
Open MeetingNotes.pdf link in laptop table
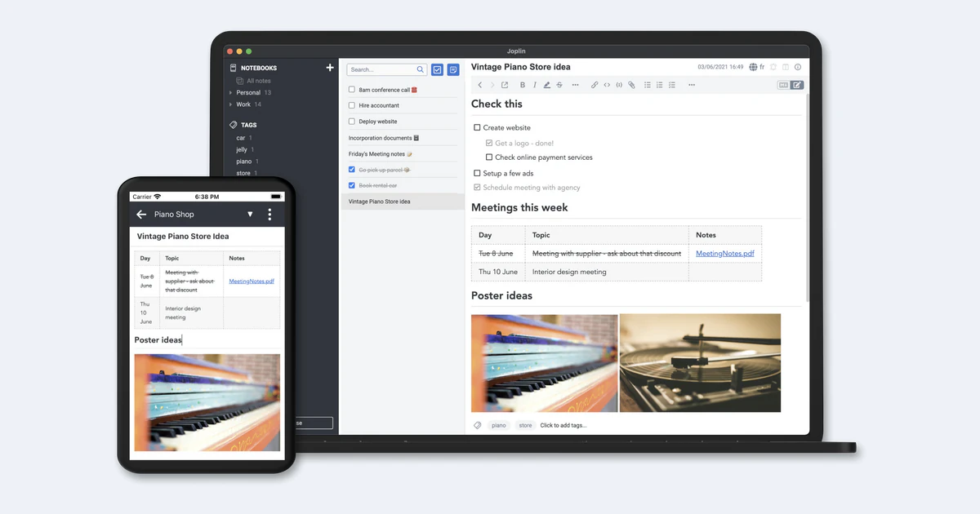pyautogui.click(x=725, y=254)
